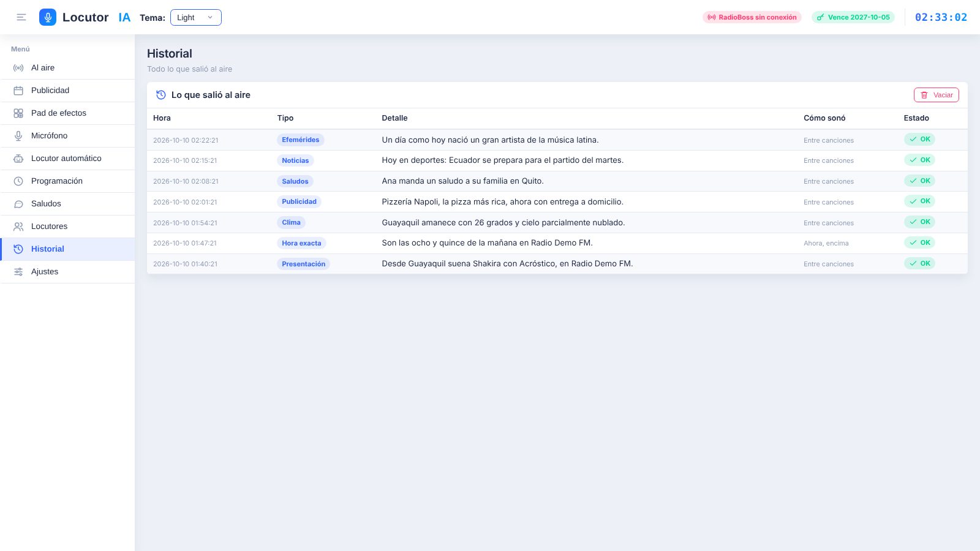Collapse the sidebar with the hamburger icon
Image resolution: width=980 pixels, height=551 pixels.
(21, 17)
